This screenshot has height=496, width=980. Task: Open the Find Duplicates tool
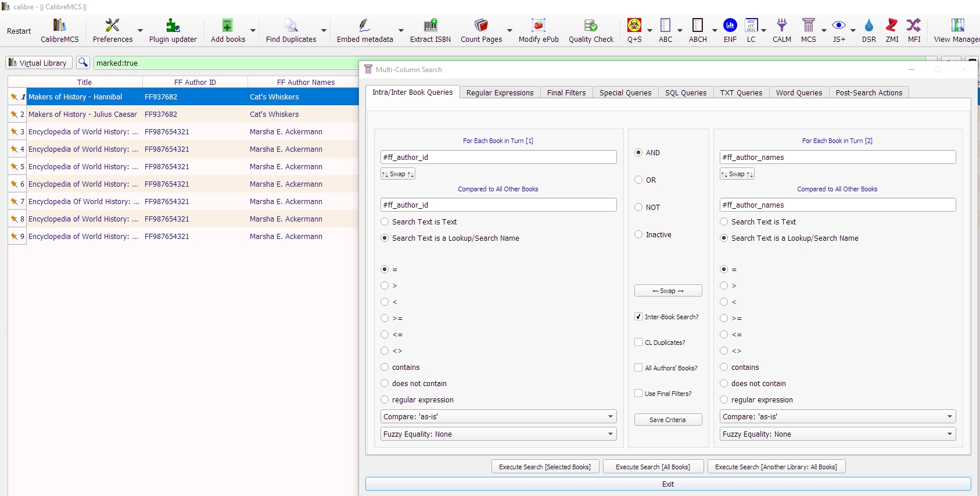(290, 30)
